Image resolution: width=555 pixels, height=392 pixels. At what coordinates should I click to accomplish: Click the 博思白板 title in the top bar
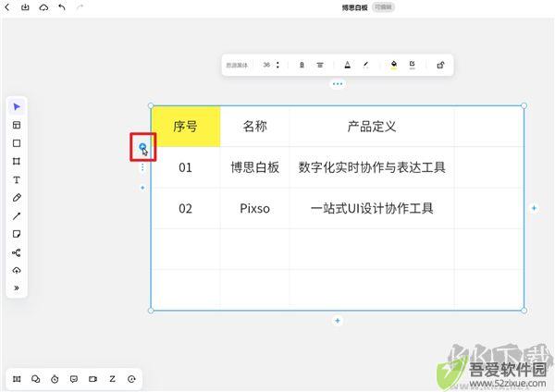pyautogui.click(x=354, y=7)
